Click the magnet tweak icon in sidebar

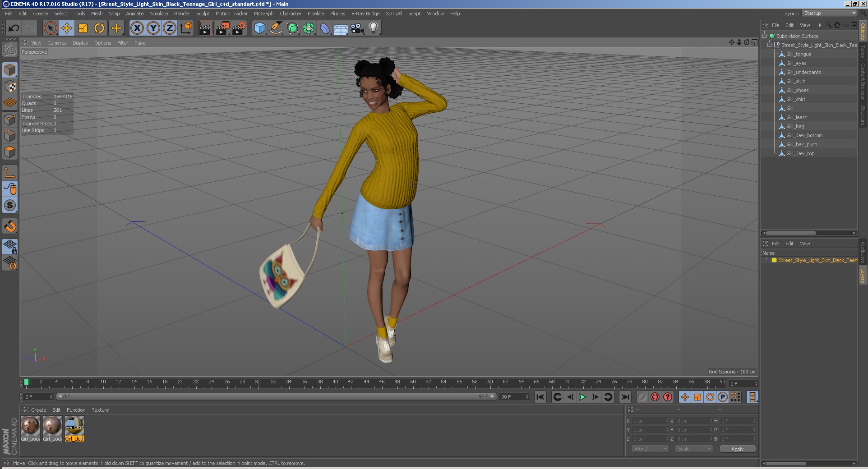10,226
